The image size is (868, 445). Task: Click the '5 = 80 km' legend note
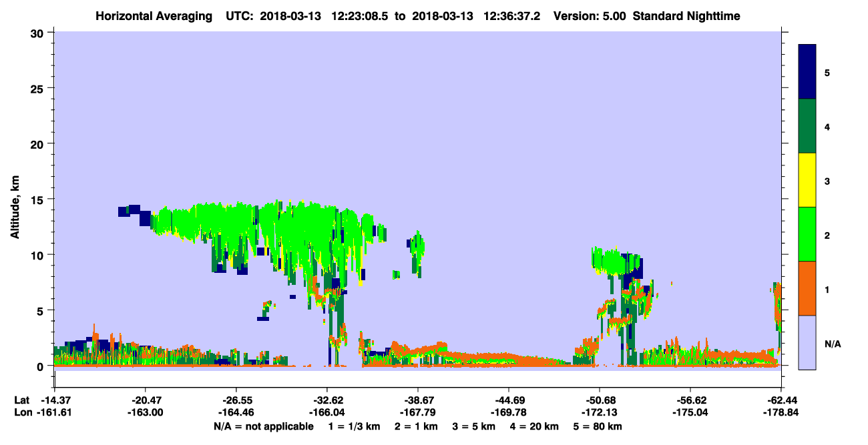tap(598, 426)
